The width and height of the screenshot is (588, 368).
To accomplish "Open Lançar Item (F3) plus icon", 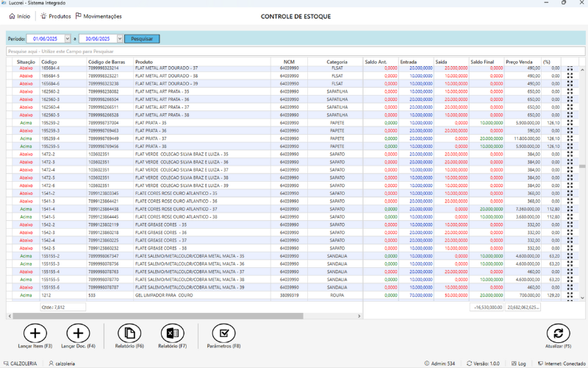I will [35, 333].
